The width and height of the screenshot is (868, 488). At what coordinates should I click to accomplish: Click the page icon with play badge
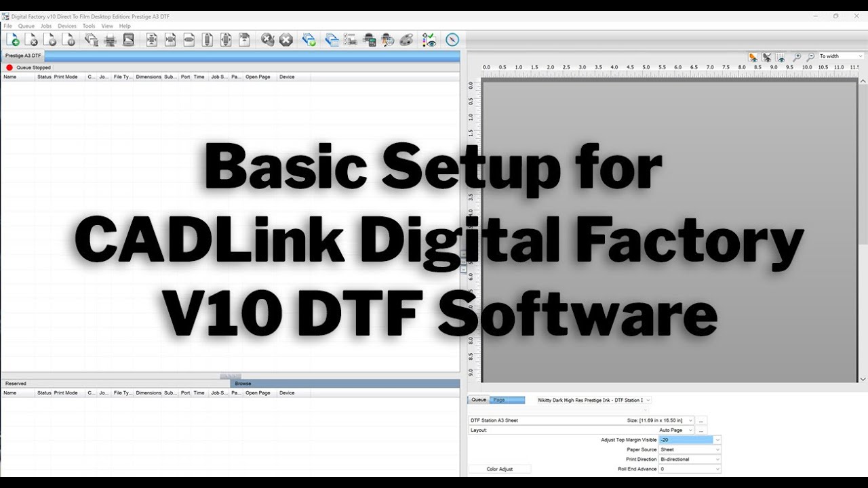point(50,40)
